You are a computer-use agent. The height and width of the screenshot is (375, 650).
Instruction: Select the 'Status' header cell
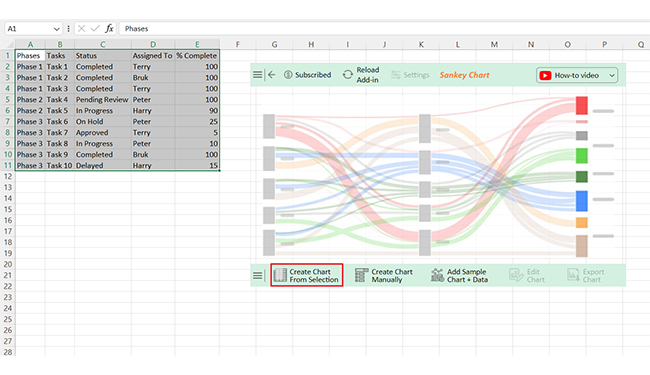pyautogui.click(x=103, y=56)
